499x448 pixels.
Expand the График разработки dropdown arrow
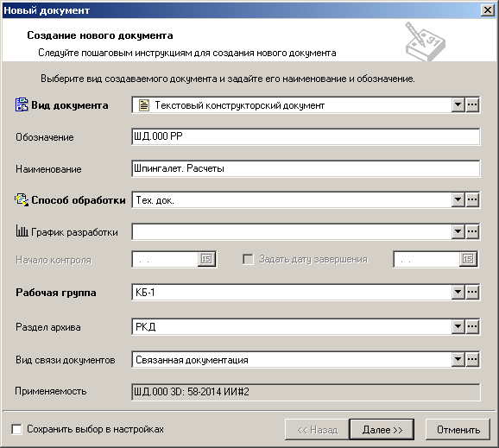point(458,231)
